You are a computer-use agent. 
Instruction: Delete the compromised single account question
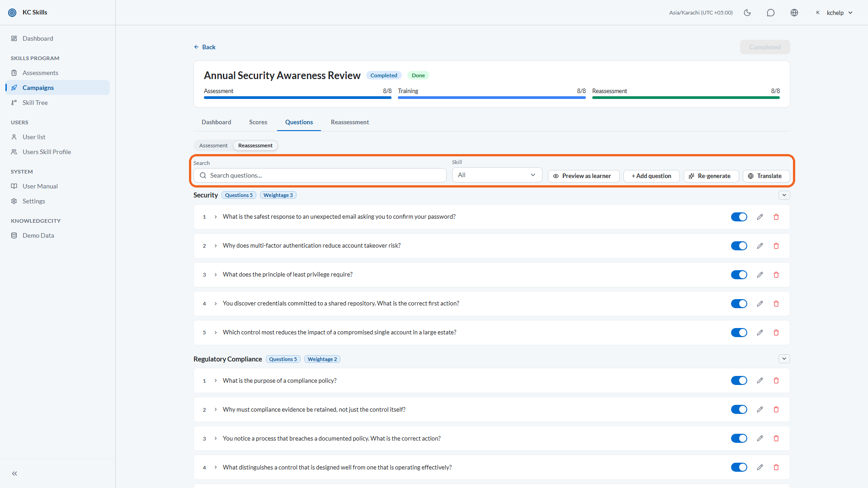click(x=776, y=333)
